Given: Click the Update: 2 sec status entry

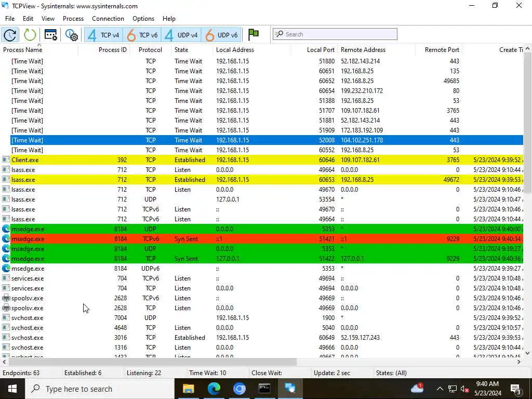Looking at the screenshot, I should pos(332,373).
